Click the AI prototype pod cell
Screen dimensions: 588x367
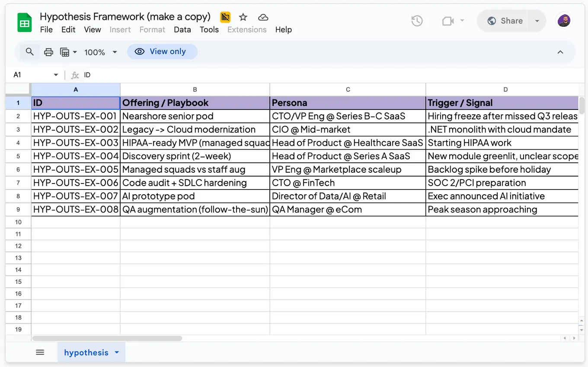195,196
